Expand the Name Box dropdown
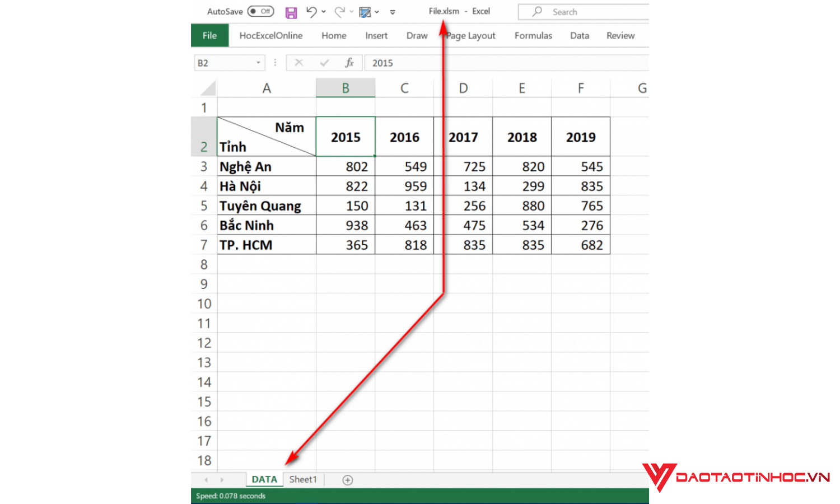This screenshot has width=840, height=504. point(258,63)
